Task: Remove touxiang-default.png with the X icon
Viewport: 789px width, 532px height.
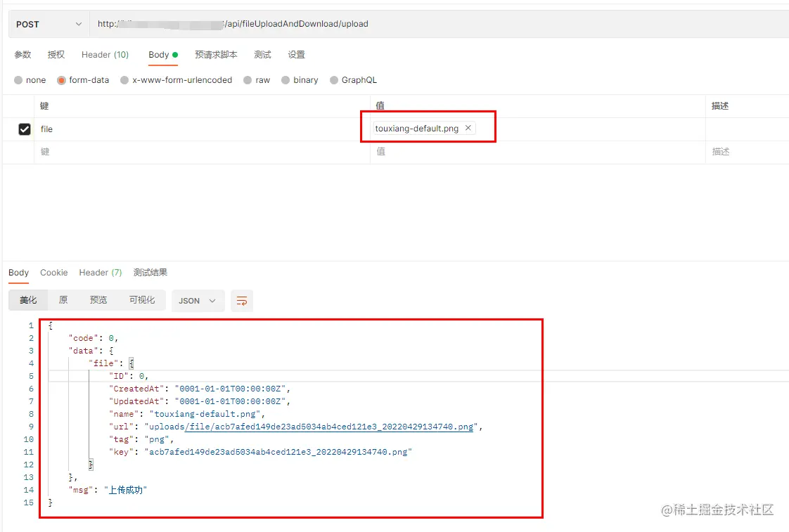Action: coord(468,128)
